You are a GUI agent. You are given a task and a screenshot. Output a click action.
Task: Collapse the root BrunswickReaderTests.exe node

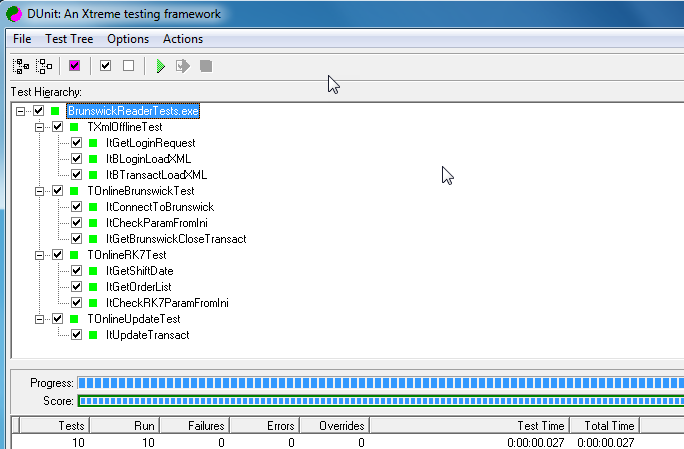[x=22, y=111]
